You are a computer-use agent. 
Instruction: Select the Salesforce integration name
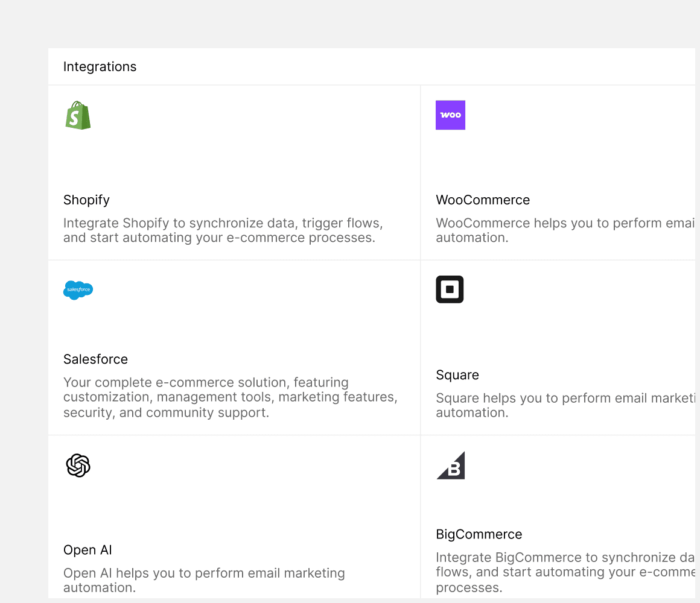(x=95, y=359)
